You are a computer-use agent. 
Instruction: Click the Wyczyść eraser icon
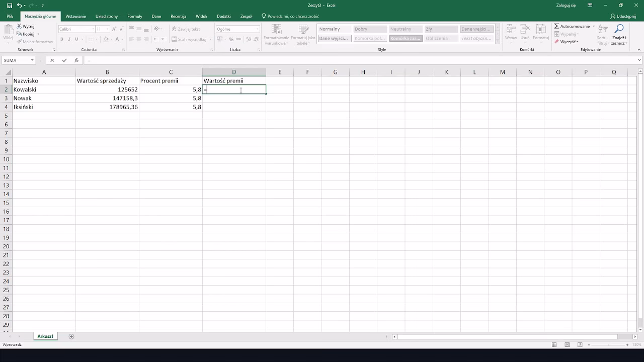556,42
